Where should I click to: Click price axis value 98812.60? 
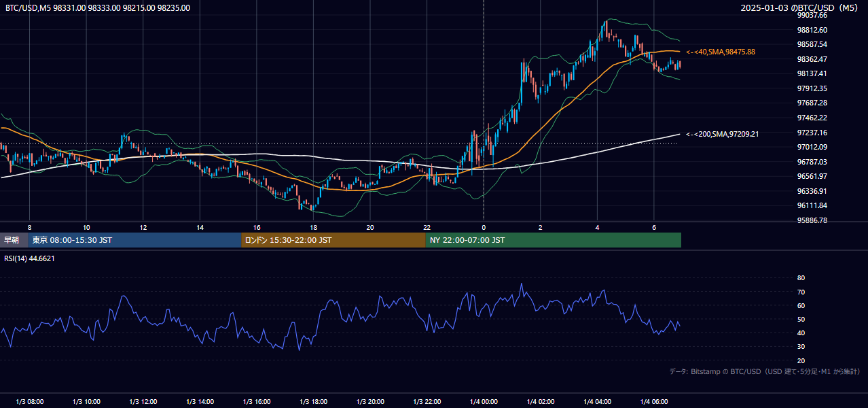click(812, 30)
